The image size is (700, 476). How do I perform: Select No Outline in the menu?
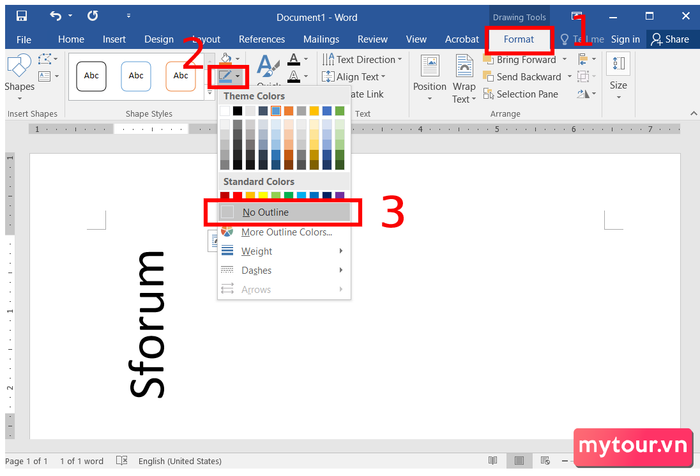coord(284,212)
